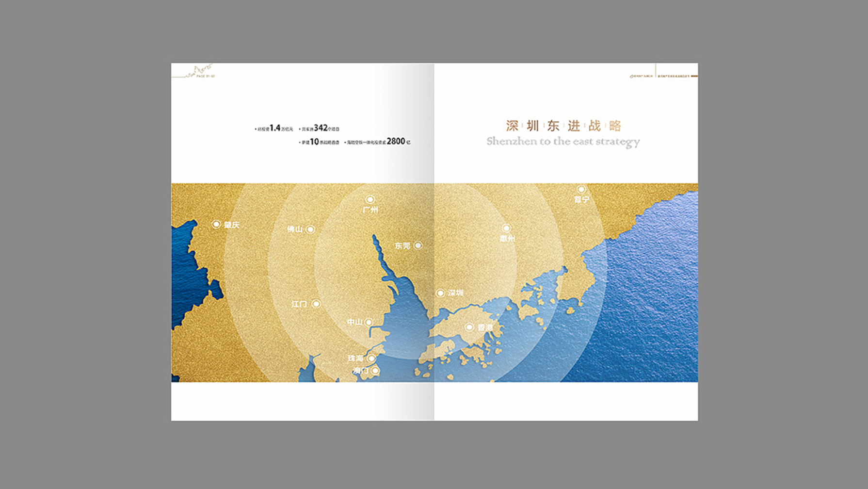The image size is (868, 489).
Task: Click the "Shenzhen to the east strategy" subtitle
Action: [563, 142]
